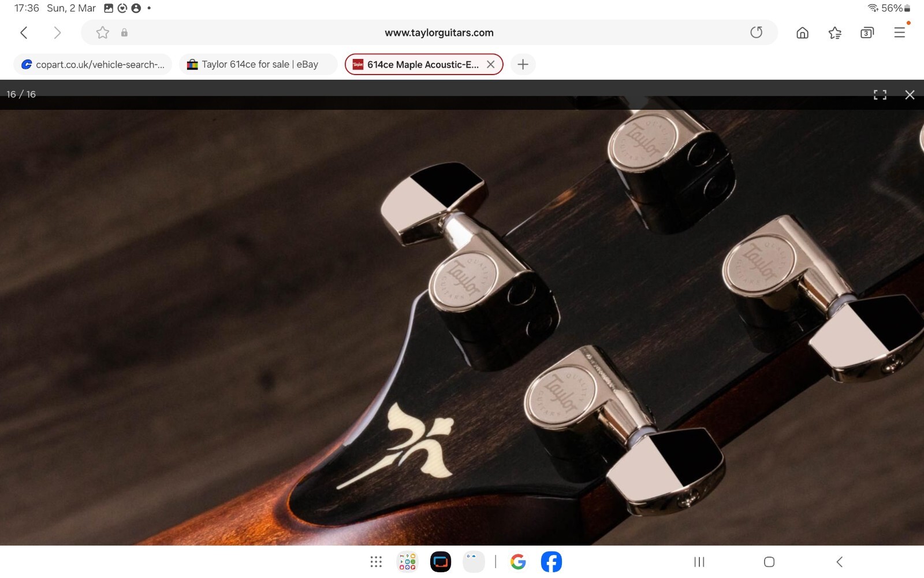Switch to the copart.co.uk vehicle search tab
This screenshot has height=578, width=924.
tap(93, 64)
